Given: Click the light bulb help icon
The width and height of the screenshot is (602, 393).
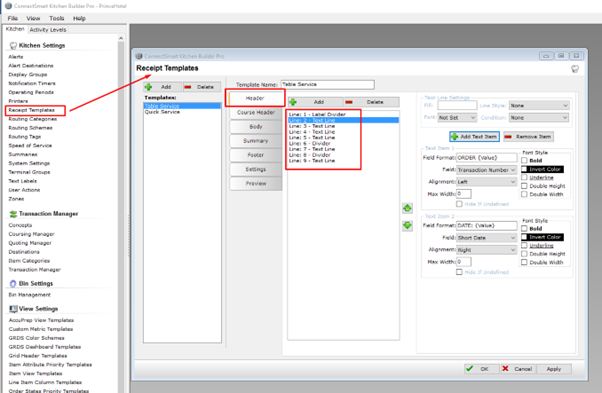Looking at the screenshot, I should coord(575,69).
